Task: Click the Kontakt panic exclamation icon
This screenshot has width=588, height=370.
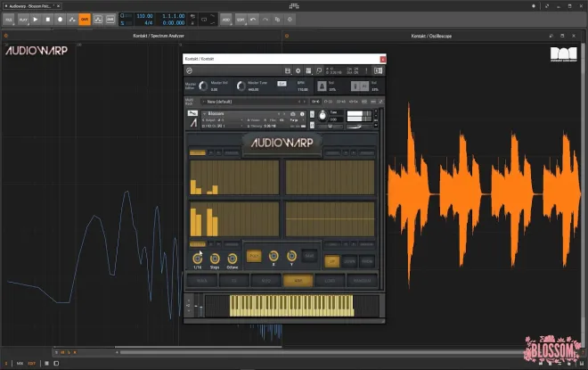Action: point(366,70)
